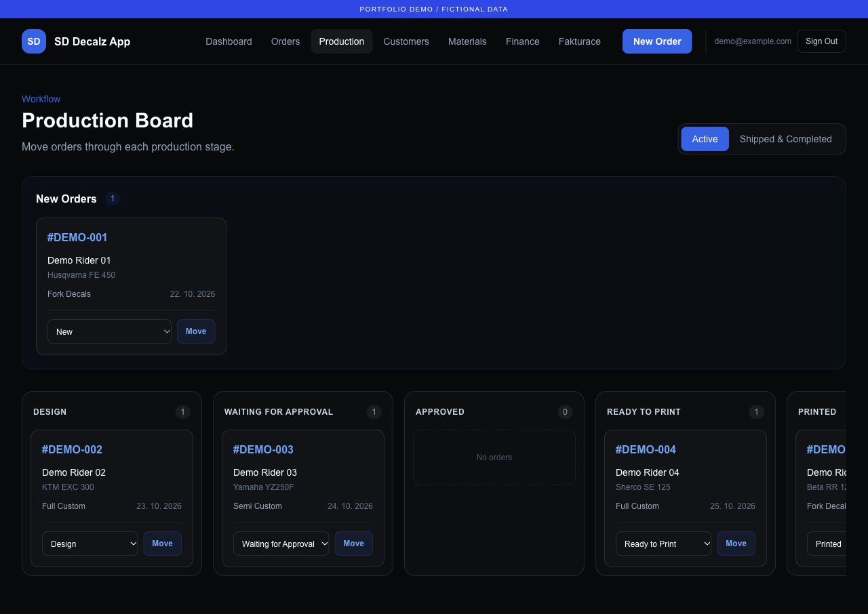Click the KTM EXC 300 text
The image size is (868, 614).
[68, 487]
